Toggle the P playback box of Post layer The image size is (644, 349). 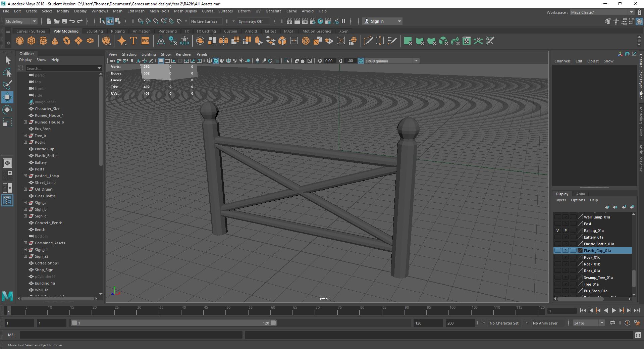(x=566, y=224)
